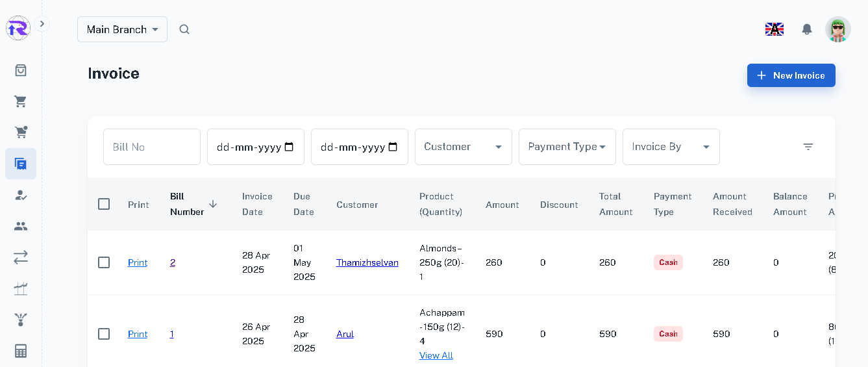This screenshot has width=868, height=367.
Task: Click the Invoice Date column header
Action: (x=257, y=204)
